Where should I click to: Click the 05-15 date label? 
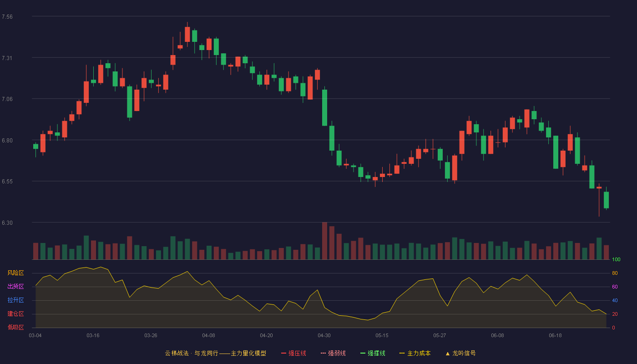[x=382, y=335]
